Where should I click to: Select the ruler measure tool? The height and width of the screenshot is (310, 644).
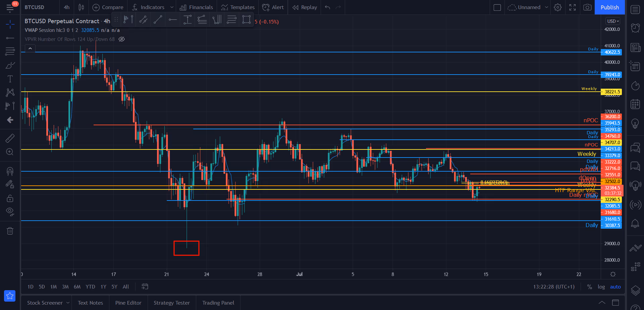click(10, 138)
